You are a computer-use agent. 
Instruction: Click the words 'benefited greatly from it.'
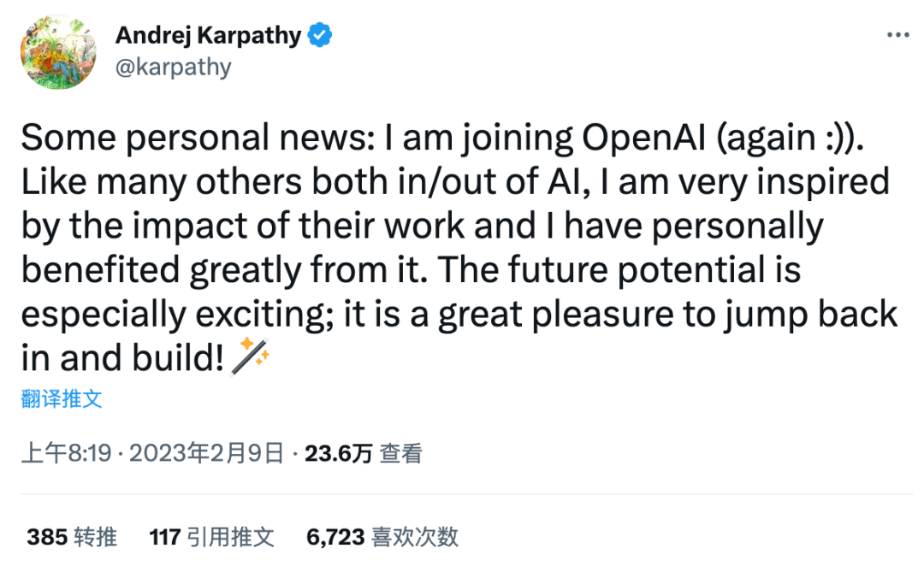coord(224,270)
